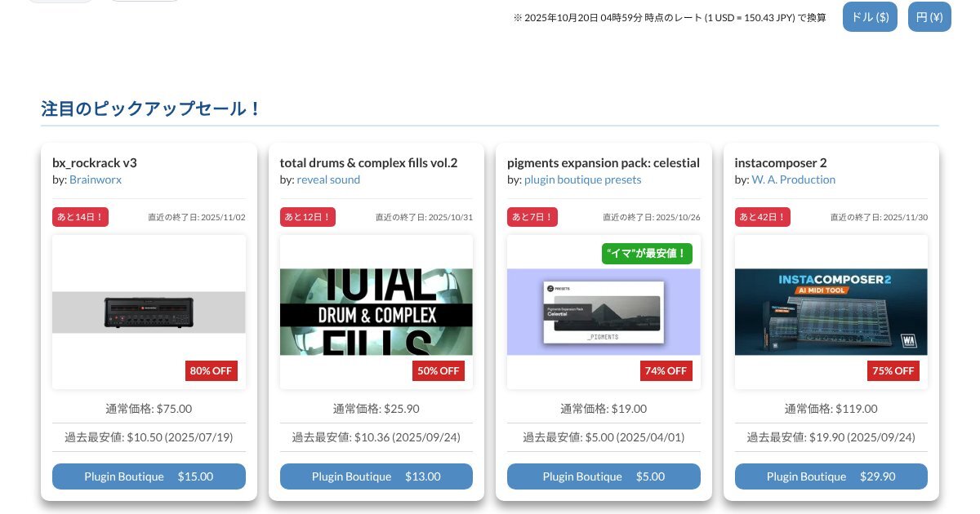Open the Brainworx developer link
Viewport: 980px width, 514px height.
tap(96, 179)
